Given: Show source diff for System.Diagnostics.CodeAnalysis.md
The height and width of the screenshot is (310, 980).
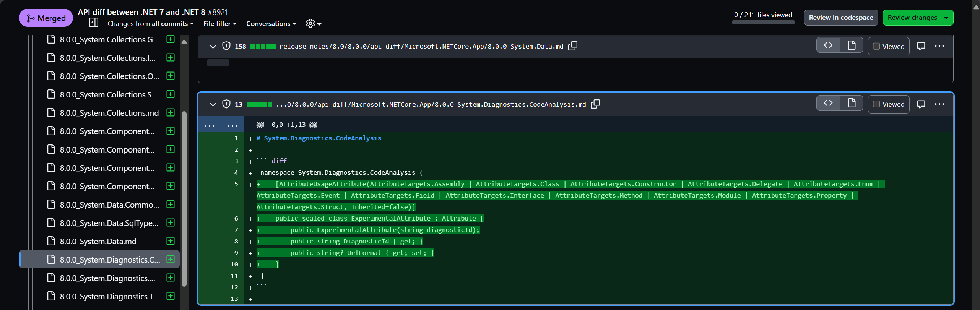Looking at the screenshot, I should point(828,103).
